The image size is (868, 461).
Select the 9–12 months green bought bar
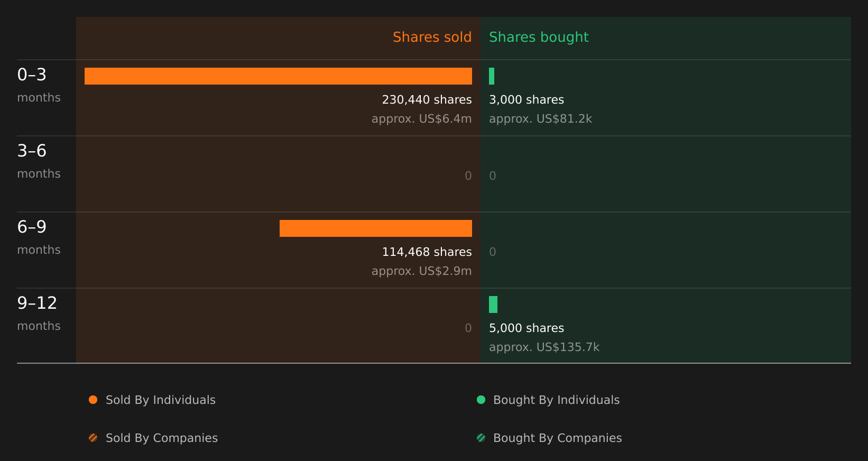(493, 305)
